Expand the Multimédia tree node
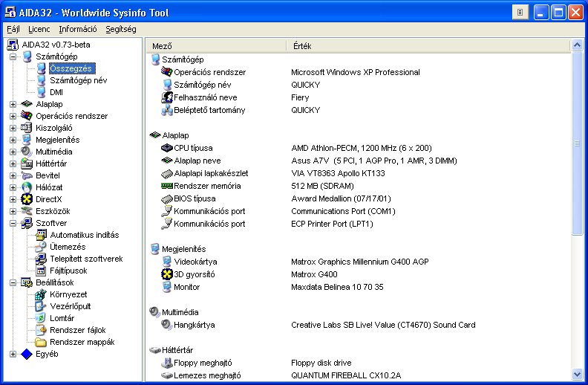The height and width of the screenshot is (385, 588). [13, 152]
